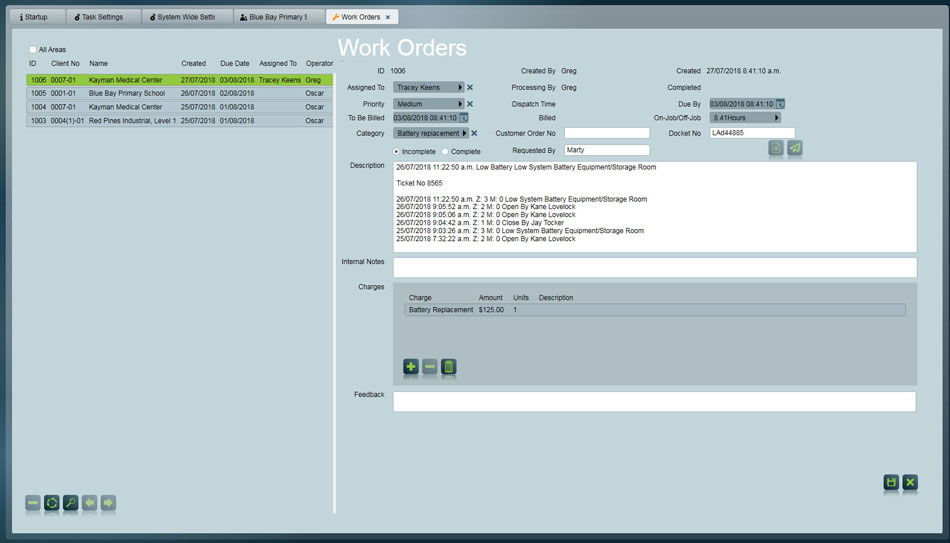Viewport: 950px width, 543px height.
Task: Expand the Priority dropdown showing Medium
Action: point(429,104)
